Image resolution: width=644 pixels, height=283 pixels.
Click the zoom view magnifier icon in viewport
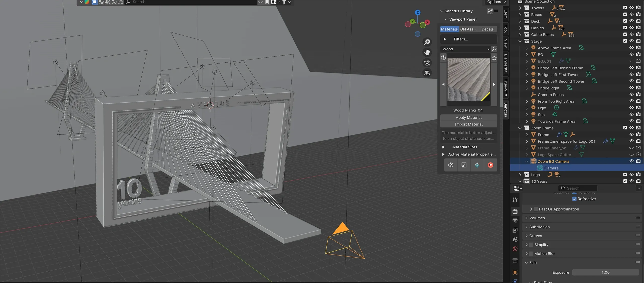[427, 42]
